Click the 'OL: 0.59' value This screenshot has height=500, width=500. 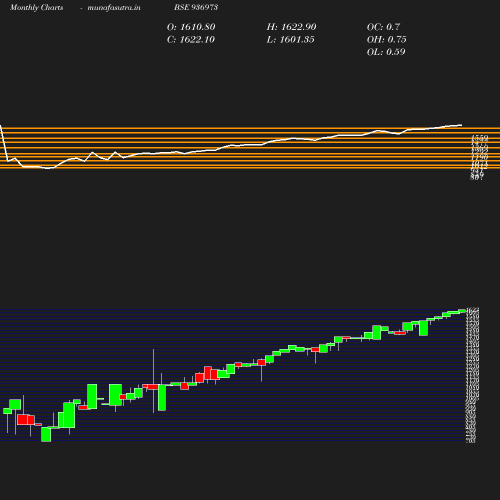[386, 52]
